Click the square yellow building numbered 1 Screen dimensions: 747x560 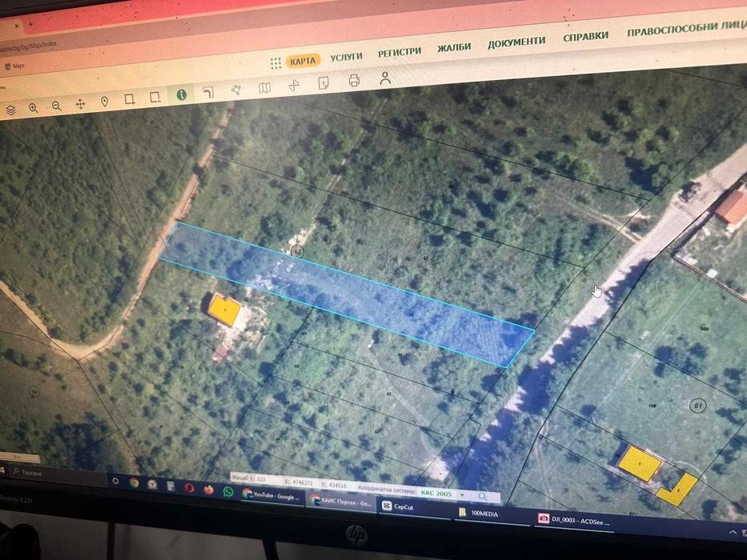coord(640,463)
